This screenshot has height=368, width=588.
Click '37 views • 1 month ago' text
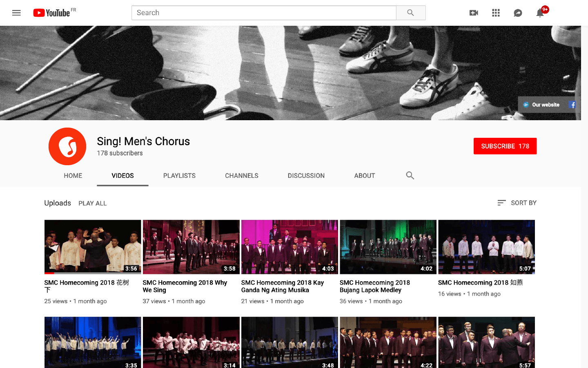click(x=174, y=301)
